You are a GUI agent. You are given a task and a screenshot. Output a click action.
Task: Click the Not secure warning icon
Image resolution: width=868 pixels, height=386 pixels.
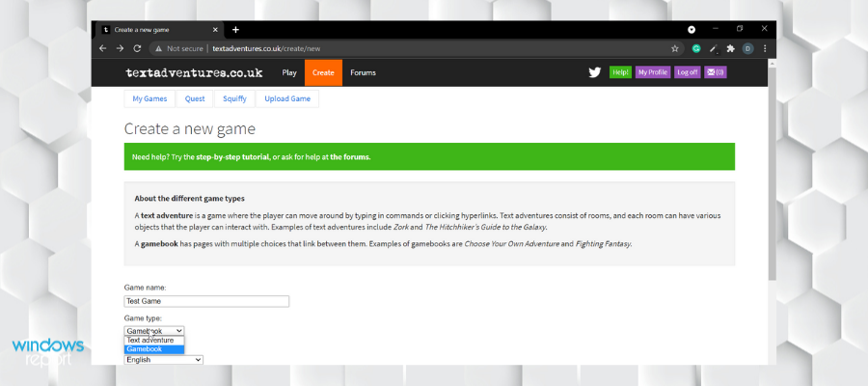(x=159, y=49)
